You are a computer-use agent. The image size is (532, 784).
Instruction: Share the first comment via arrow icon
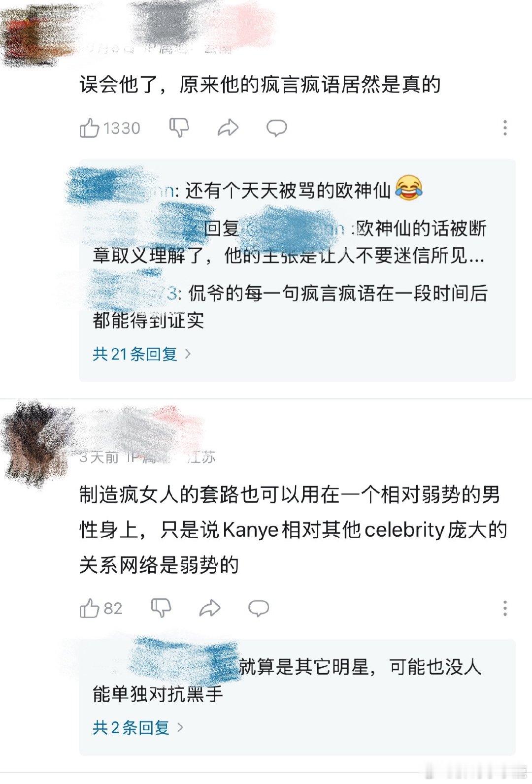pyautogui.click(x=228, y=128)
